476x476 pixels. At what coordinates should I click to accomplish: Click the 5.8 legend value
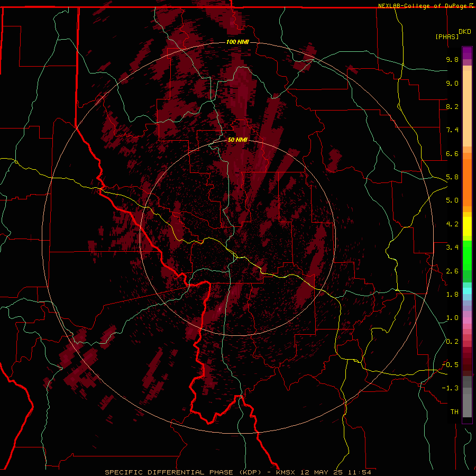point(452,177)
